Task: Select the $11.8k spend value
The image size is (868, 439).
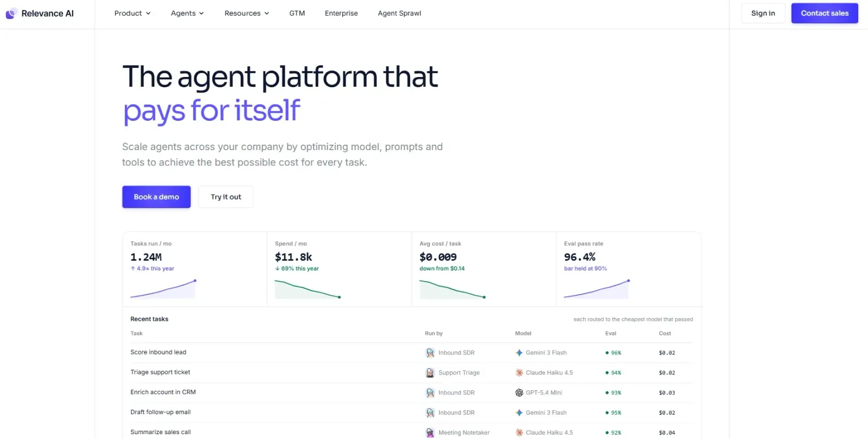Action: coord(293,257)
